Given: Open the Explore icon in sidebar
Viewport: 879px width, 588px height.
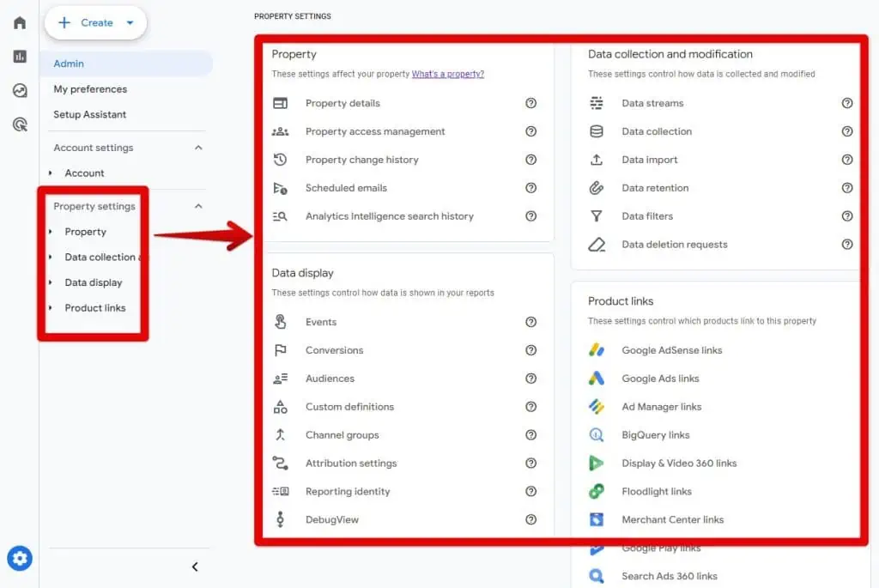Looking at the screenshot, I should (20, 91).
